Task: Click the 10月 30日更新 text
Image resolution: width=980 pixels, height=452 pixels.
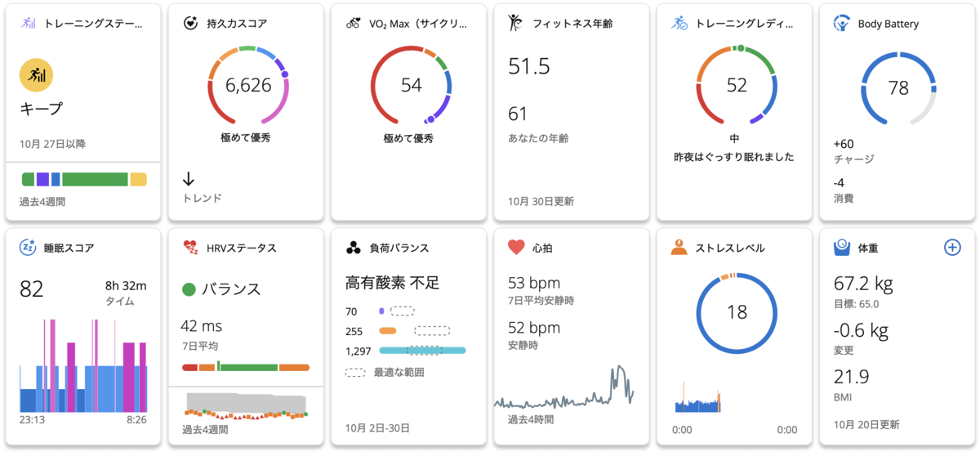Action: (541, 201)
